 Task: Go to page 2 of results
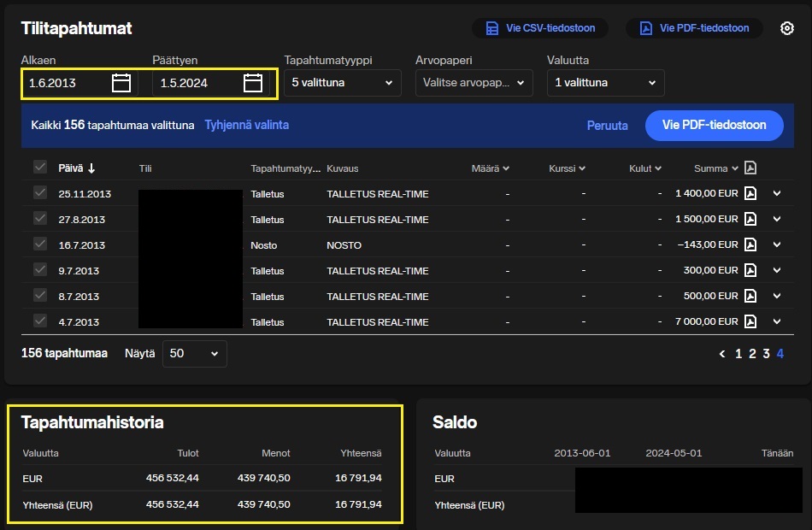(x=752, y=354)
